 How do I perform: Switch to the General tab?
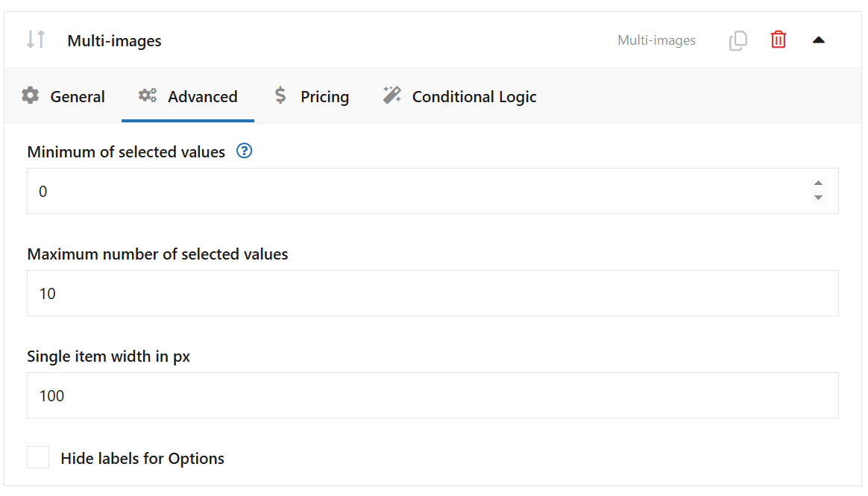pyautogui.click(x=78, y=96)
